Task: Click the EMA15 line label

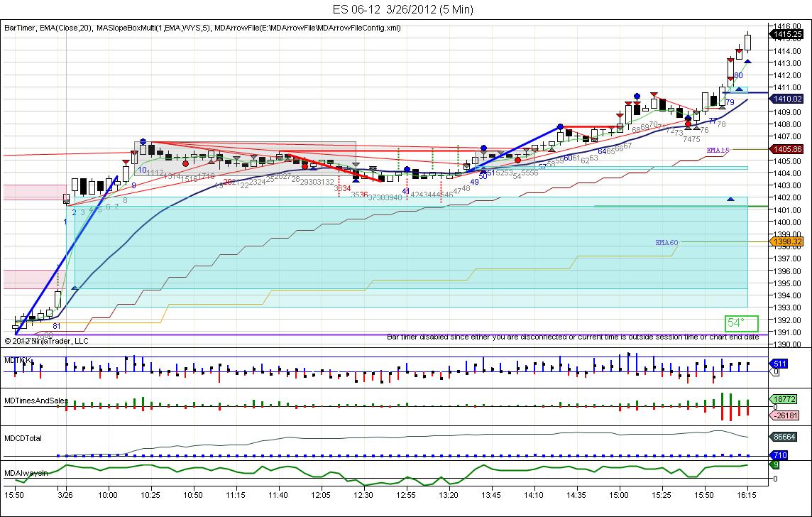Action: tap(718, 151)
